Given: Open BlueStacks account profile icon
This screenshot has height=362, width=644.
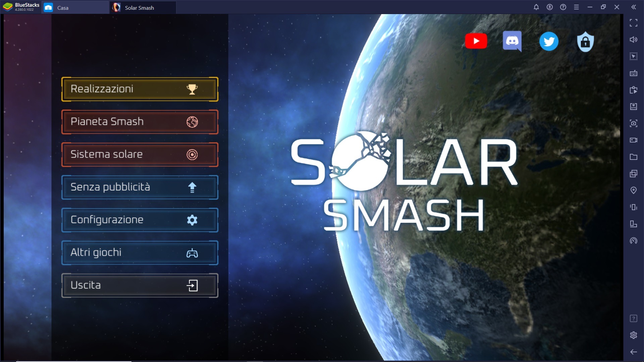Looking at the screenshot, I should click(x=550, y=7).
